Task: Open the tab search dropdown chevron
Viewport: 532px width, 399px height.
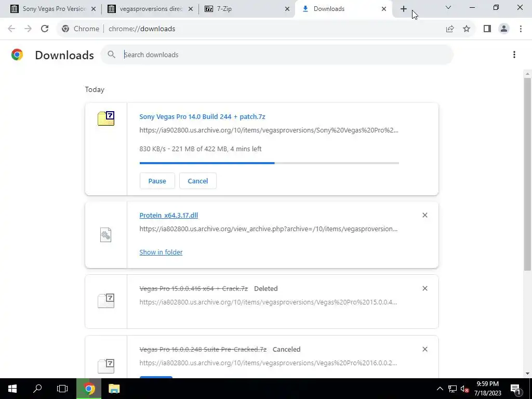Action: pos(448,7)
